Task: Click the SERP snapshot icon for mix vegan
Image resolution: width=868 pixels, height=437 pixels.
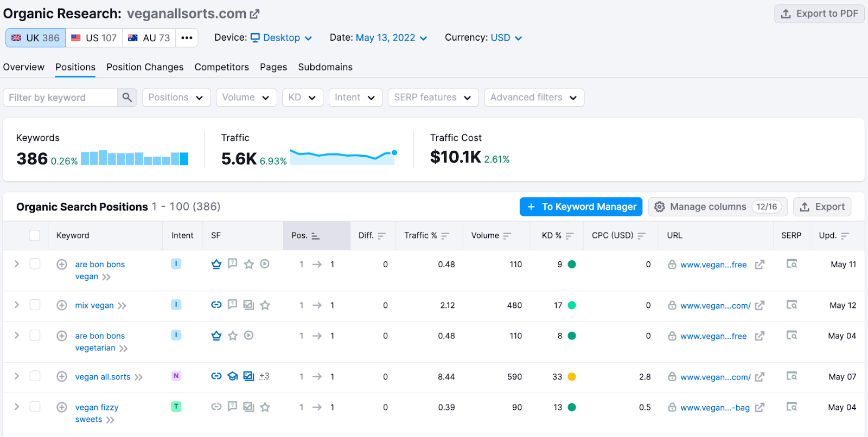Action: (x=792, y=305)
